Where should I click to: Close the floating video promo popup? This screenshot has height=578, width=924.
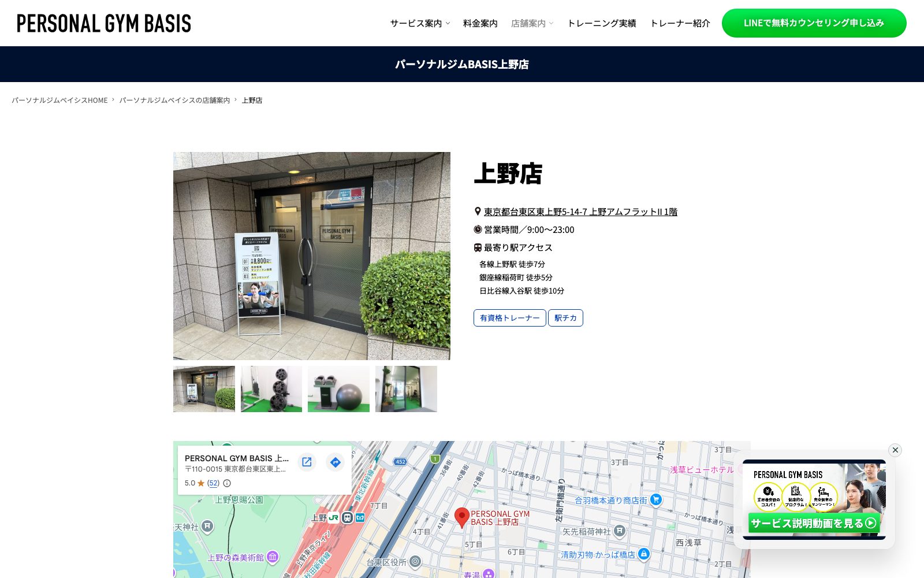(895, 450)
